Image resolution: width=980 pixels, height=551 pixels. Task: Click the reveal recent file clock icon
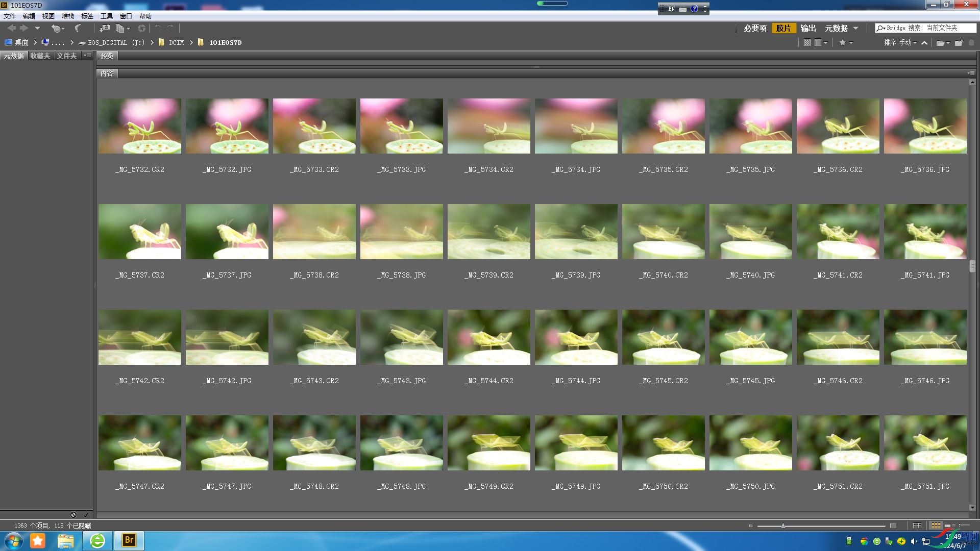click(58, 29)
